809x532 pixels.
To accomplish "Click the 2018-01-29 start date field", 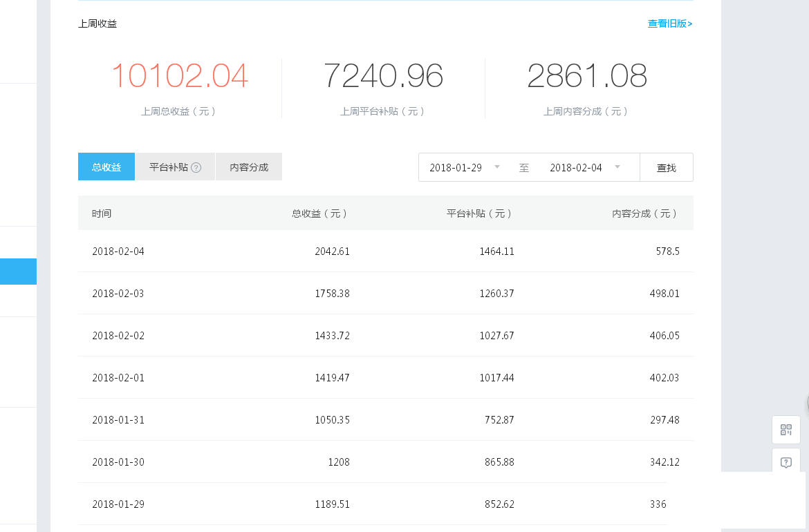I will point(456,168).
